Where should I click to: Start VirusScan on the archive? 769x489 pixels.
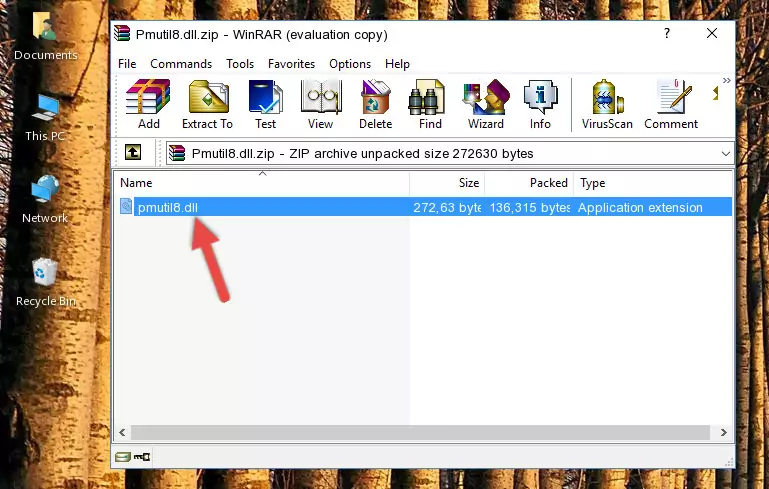(607, 103)
